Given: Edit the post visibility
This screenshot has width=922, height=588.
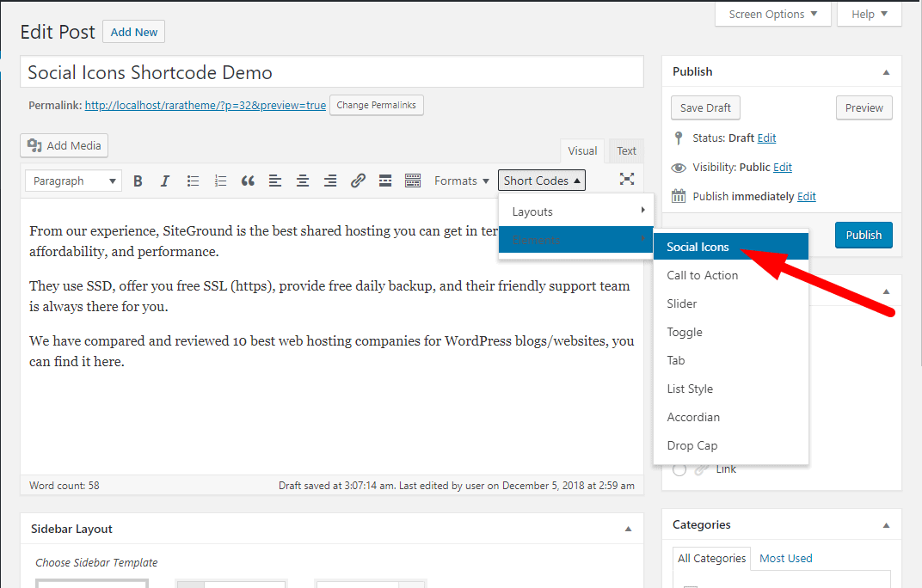Looking at the screenshot, I should pyautogui.click(x=783, y=168).
